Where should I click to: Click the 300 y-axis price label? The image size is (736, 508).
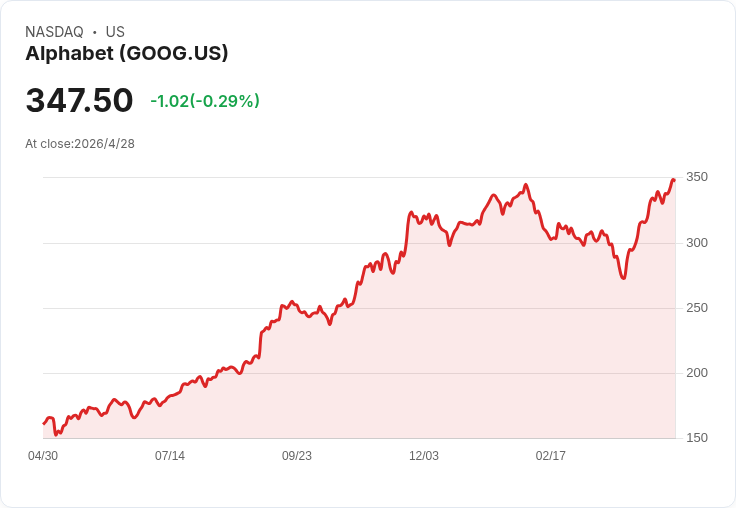[x=696, y=243]
